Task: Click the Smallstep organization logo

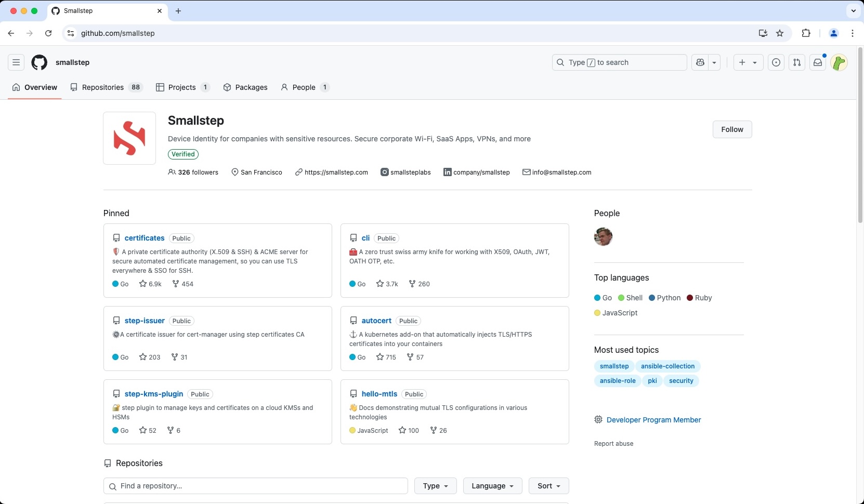Action: pyautogui.click(x=129, y=138)
